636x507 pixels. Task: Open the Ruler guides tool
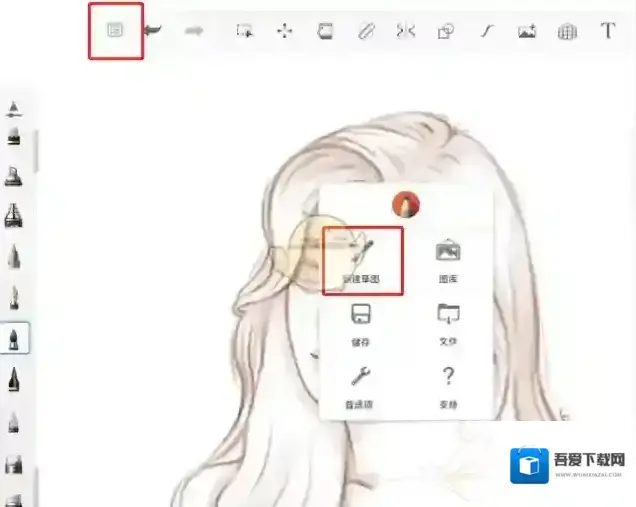pos(366,31)
